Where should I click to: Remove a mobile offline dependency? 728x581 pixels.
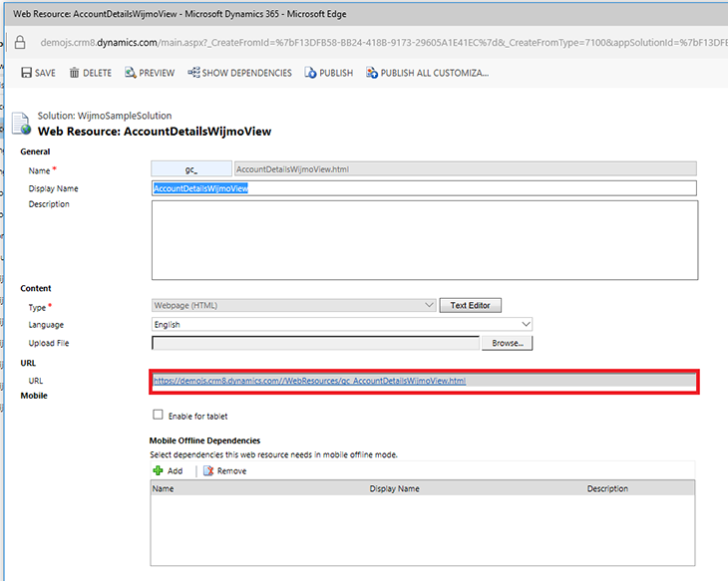pos(224,470)
